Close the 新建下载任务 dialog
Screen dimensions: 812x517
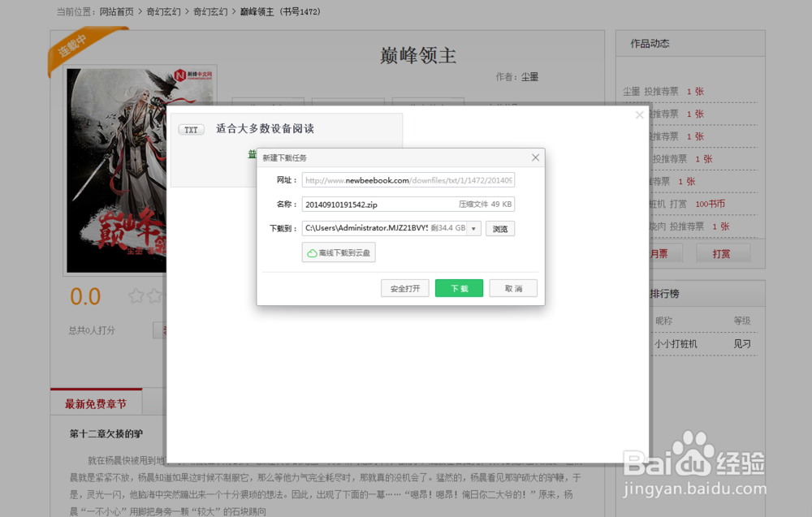point(535,157)
